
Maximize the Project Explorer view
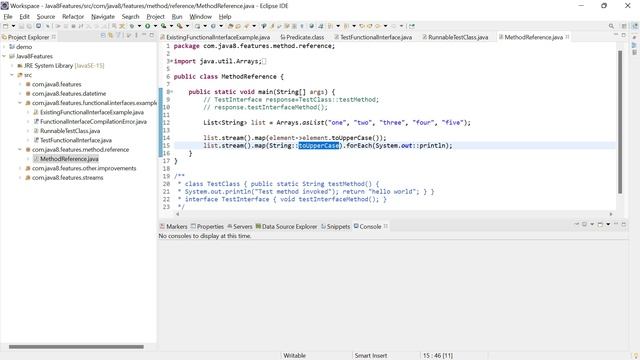point(151,35)
